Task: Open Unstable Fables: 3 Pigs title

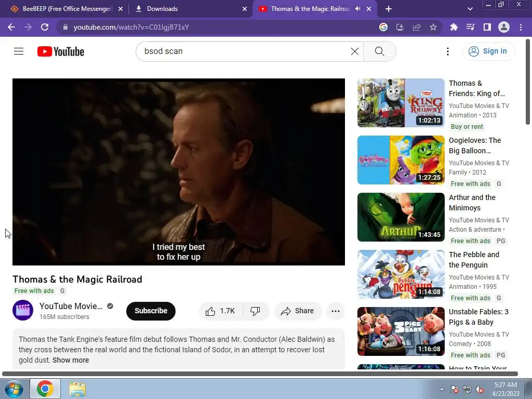Action: click(x=478, y=317)
